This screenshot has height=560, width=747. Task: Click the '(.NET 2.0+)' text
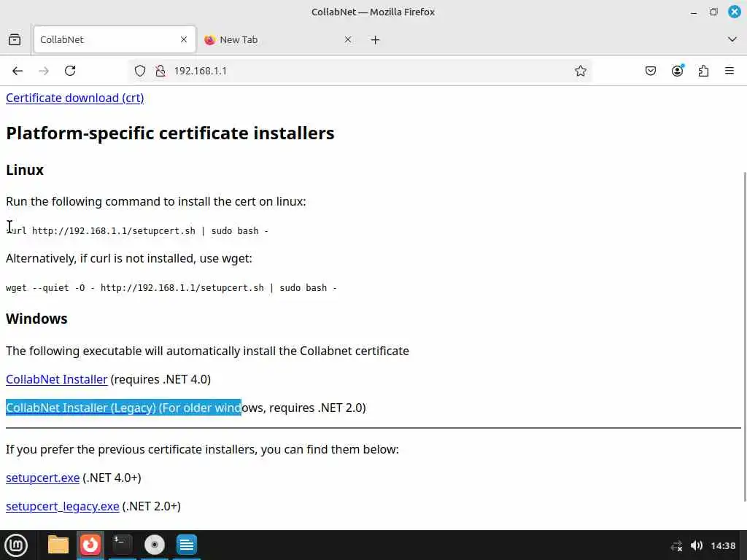(152, 507)
